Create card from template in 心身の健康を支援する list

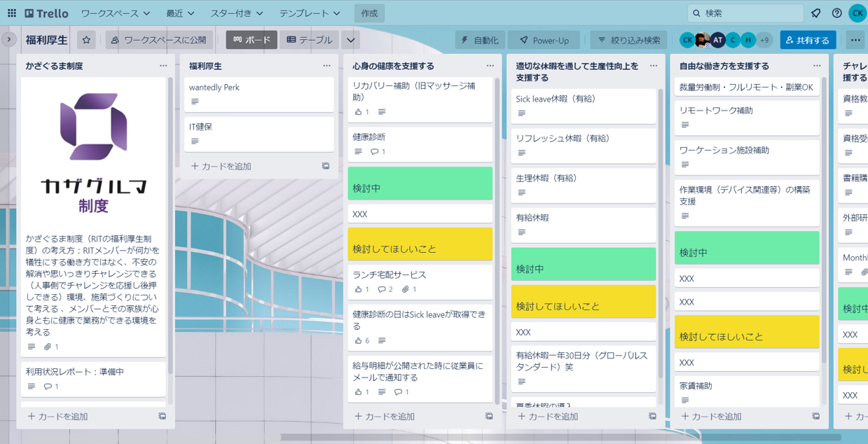pos(489,416)
